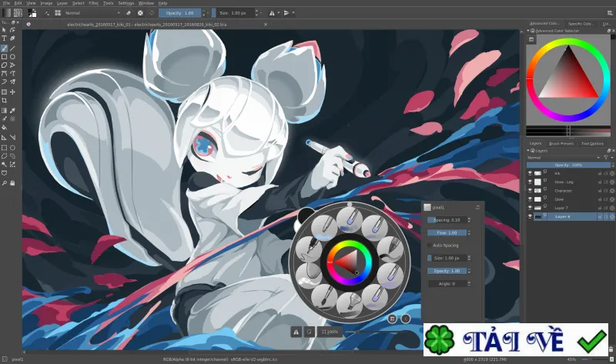
Task: Select the Layer 8 row
Action: pyautogui.click(x=570, y=216)
